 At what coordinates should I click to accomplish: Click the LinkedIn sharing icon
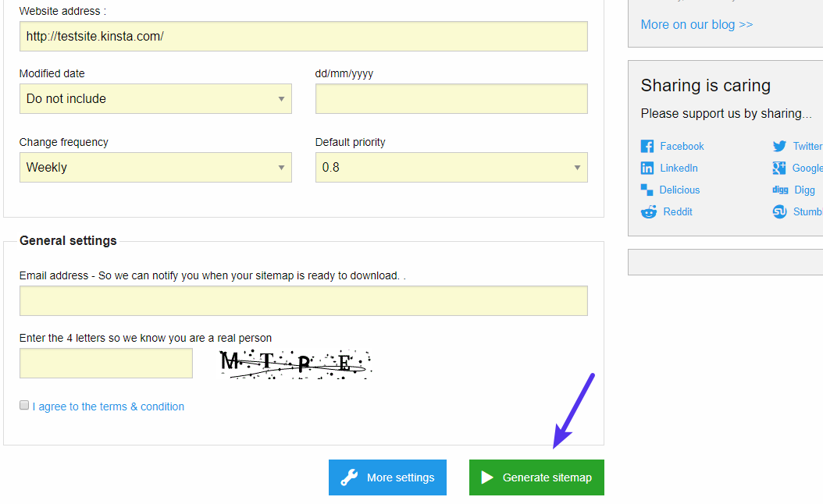tap(647, 168)
